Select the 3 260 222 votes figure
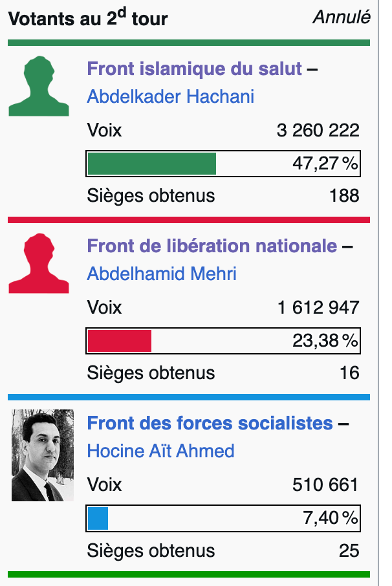The height and width of the screenshot is (586, 392). pyautogui.click(x=318, y=131)
